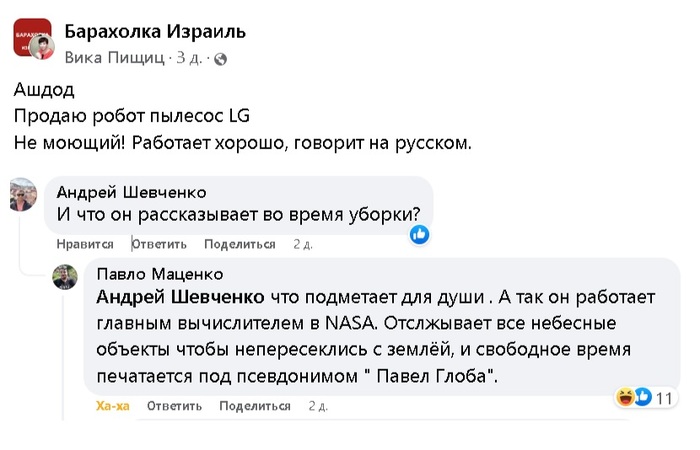Click the first comment's "2 д." timestamp
Screen dimensions: 700x450
pyautogui.click(x=303, y=244)
